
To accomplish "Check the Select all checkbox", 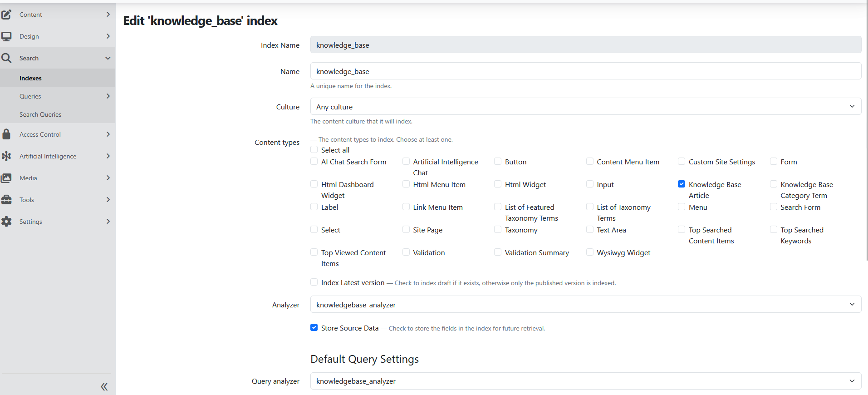I will point(314,149).
